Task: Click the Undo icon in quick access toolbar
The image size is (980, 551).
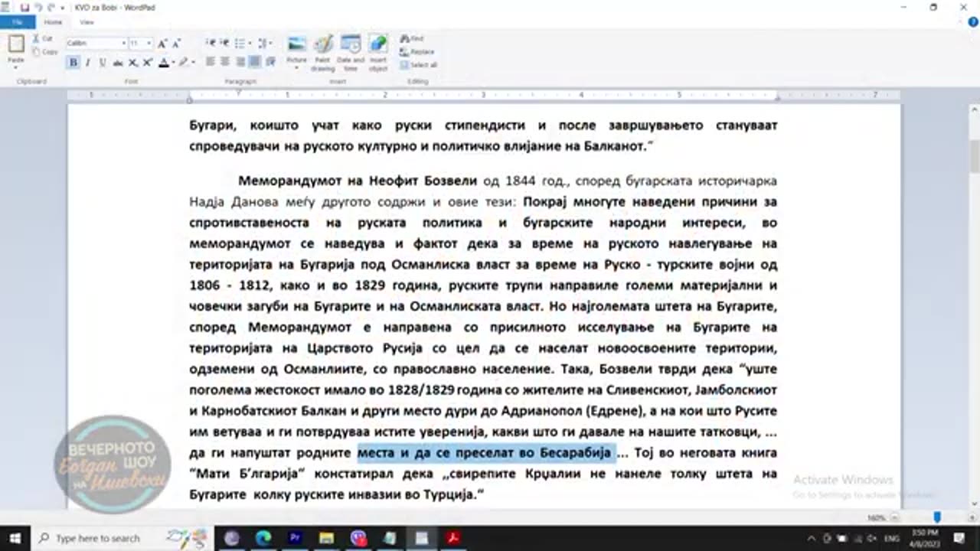Action: [x=38, y=7]
